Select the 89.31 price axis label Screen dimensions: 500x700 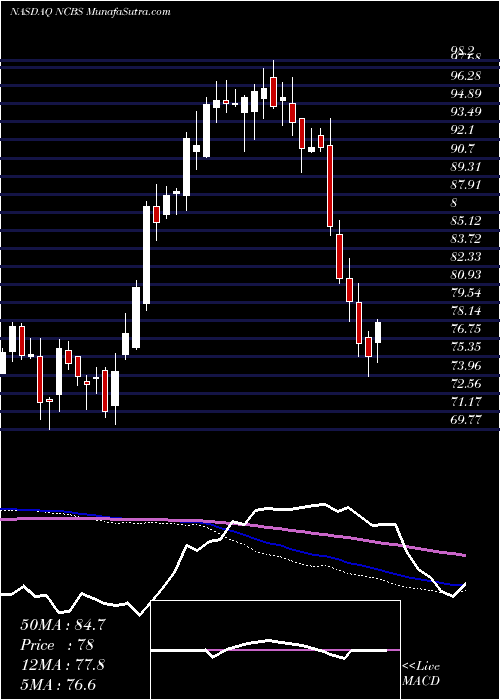pyautogui.click(x=466, y=167)
